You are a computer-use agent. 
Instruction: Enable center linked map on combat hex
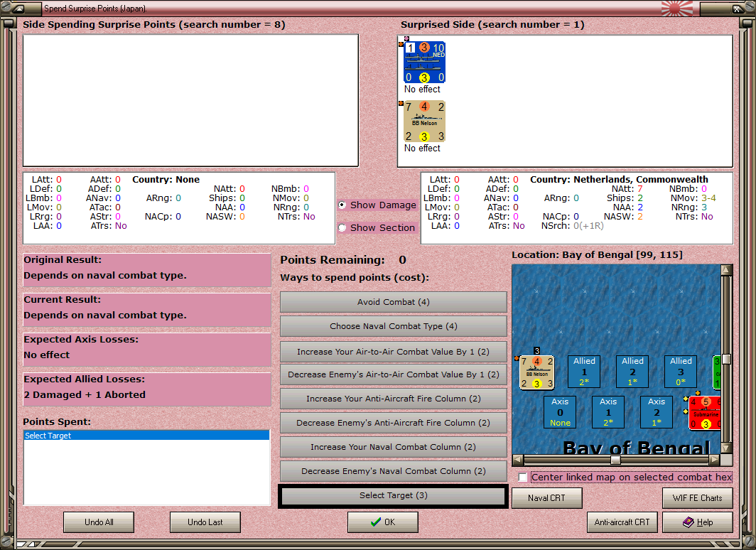click(x=523, y=478)
